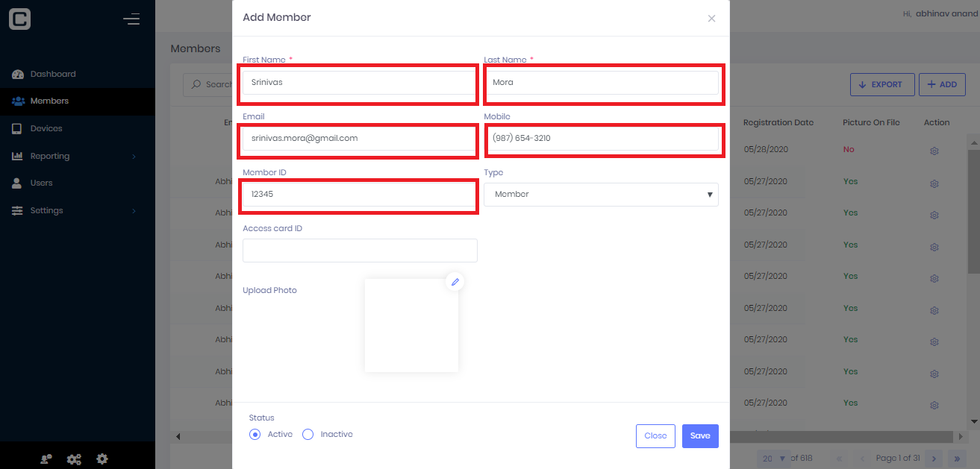
Task: Open the Devices sidebar item
Action: 46,128
